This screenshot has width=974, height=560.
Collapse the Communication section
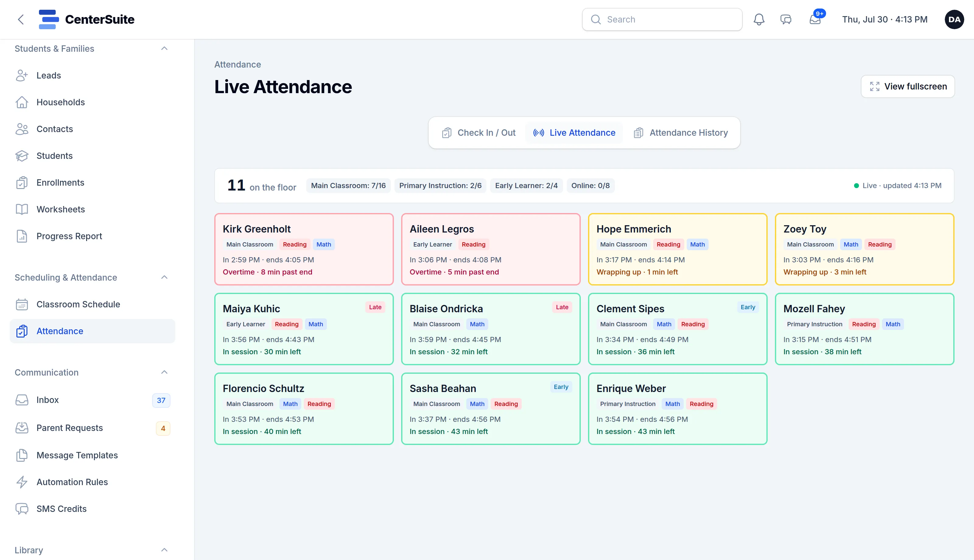[x=164, y=372]
